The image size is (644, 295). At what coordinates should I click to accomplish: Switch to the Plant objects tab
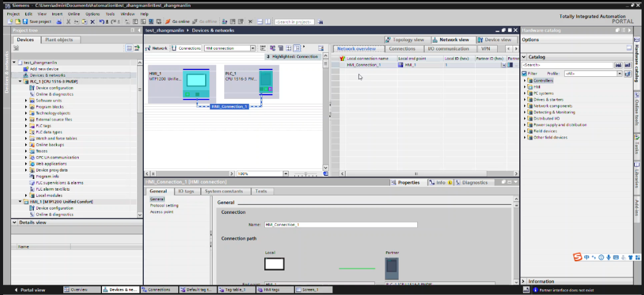click(59, 39)
